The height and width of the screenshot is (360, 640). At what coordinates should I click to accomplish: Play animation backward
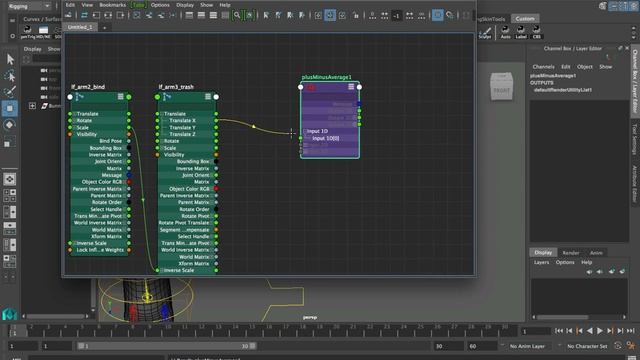coord(589,331)
